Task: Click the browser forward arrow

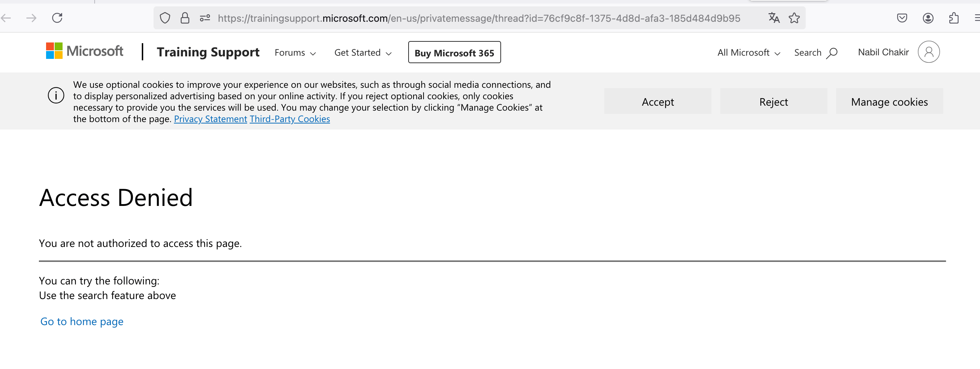Action: (x=31, y=18)
